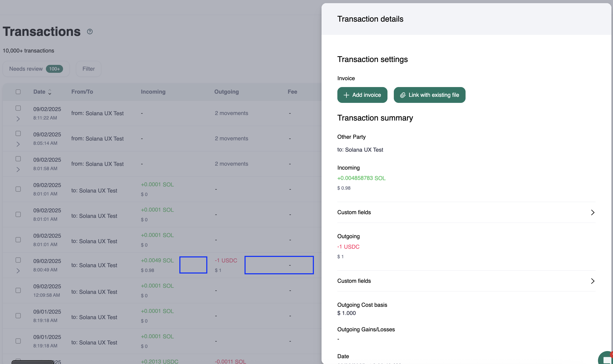
Task: Expand Custom fields under Outgoing
Action: 592,281
